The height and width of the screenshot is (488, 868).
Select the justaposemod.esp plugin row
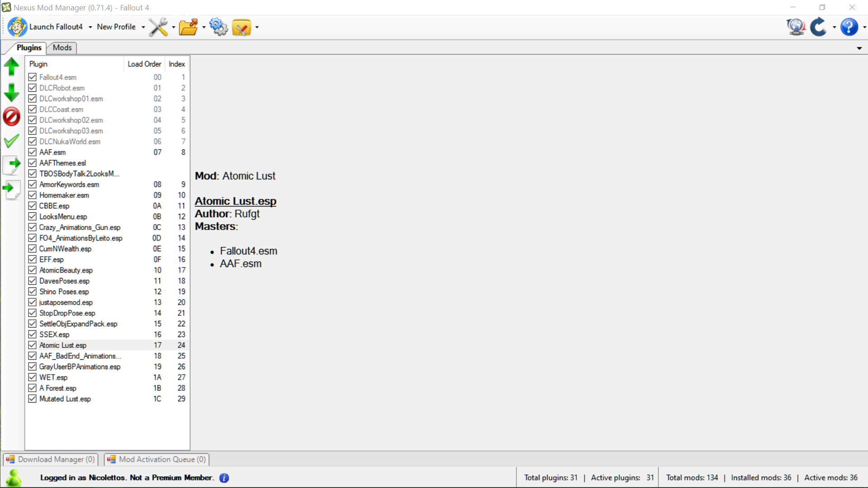108,303
